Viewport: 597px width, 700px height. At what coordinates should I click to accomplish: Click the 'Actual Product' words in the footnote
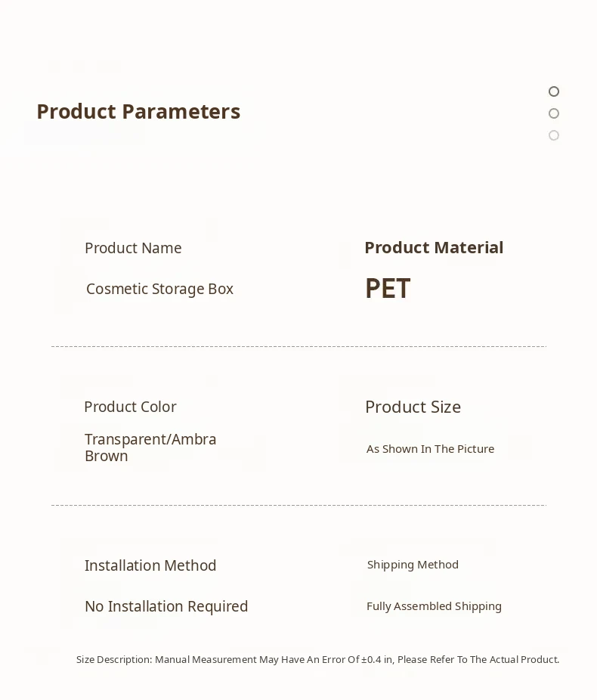(524, 660)
